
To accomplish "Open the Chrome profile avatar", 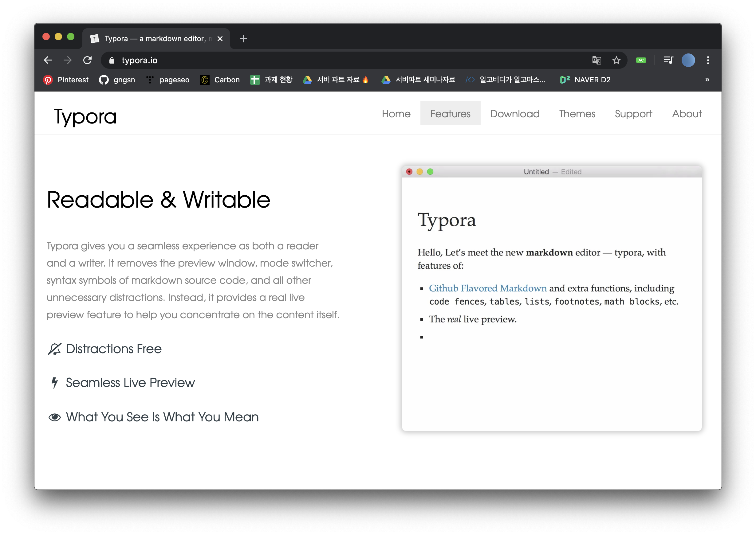I will point(688,60).
